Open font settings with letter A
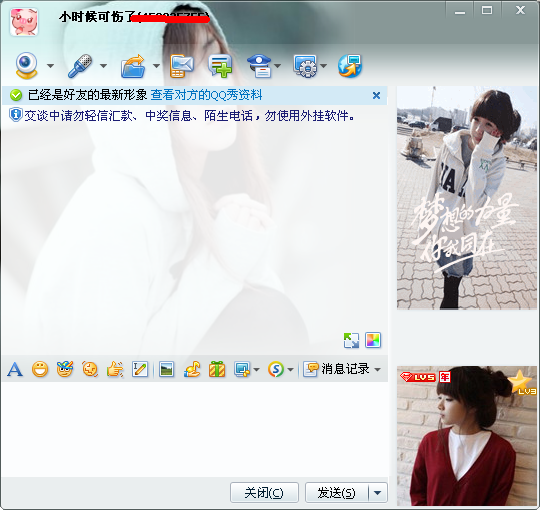Screen dimensions: 540x510 15,370
